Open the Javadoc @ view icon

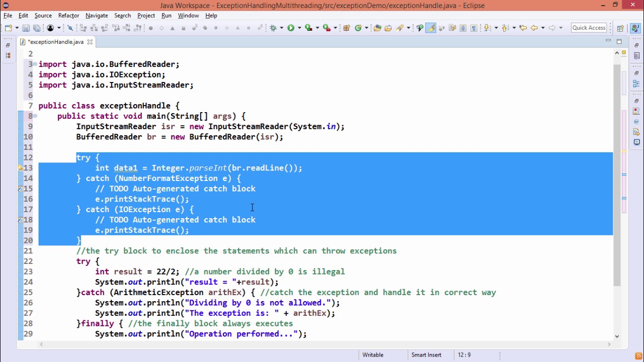click(x=636, y=122)
